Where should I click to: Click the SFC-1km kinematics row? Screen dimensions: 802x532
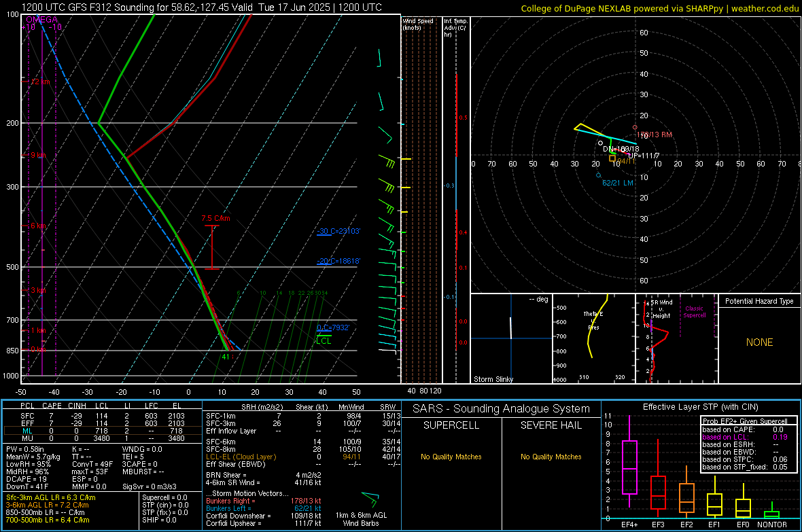coord(303,416)
